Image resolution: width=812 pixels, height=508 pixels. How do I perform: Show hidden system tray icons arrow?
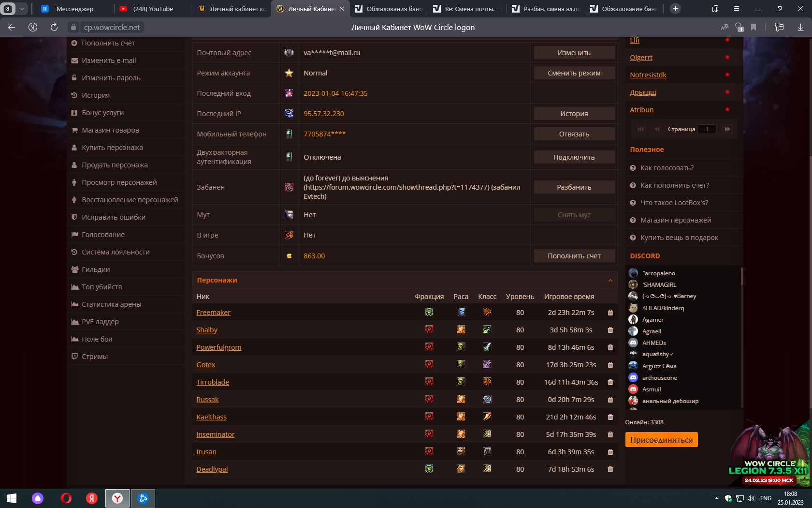(716, 498)
